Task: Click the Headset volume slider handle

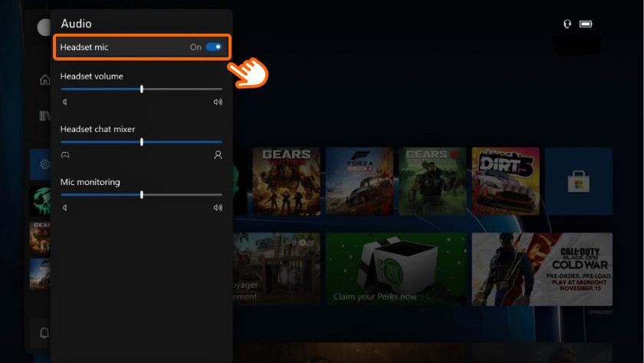Action: (x=142, y=89)
